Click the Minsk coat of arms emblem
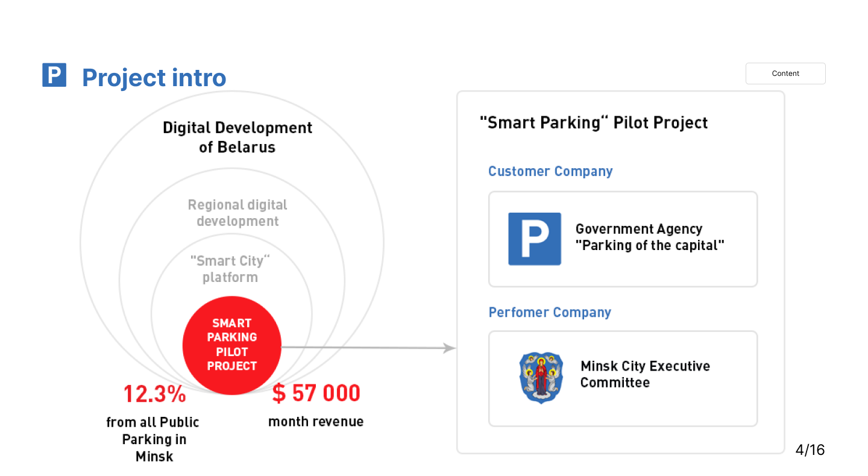Viewport: 868px width, 476px height. coord(541,378)
